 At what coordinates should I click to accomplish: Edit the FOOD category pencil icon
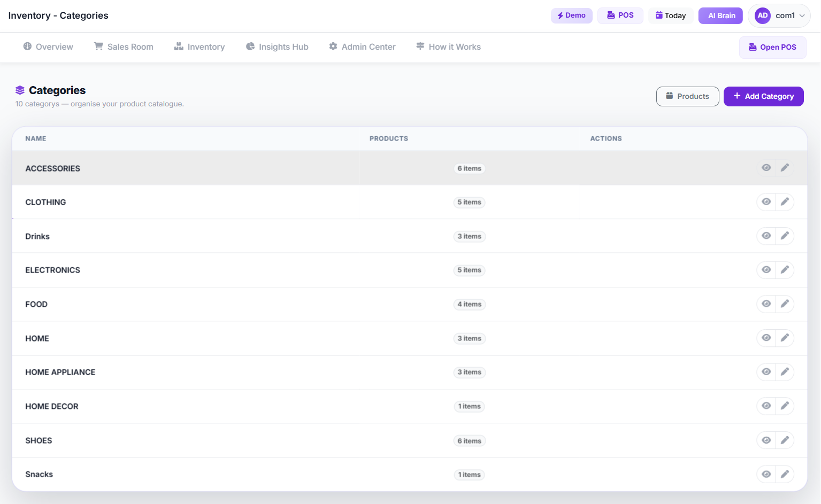click(785, 304)
